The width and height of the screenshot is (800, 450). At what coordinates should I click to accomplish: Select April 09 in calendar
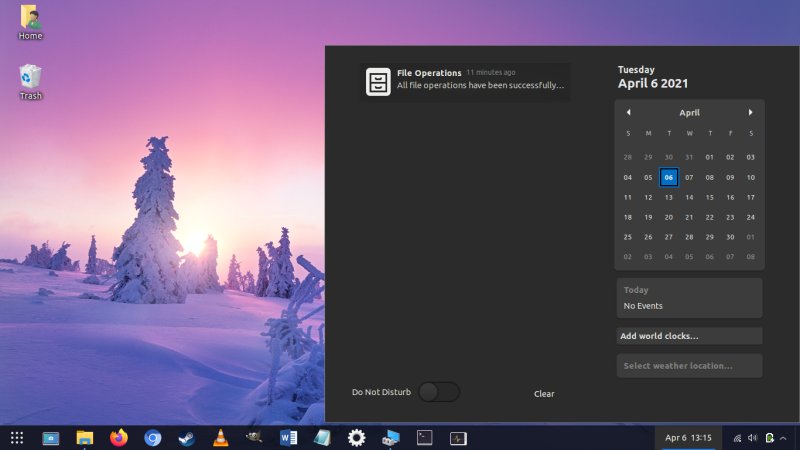tap(730, 177)
